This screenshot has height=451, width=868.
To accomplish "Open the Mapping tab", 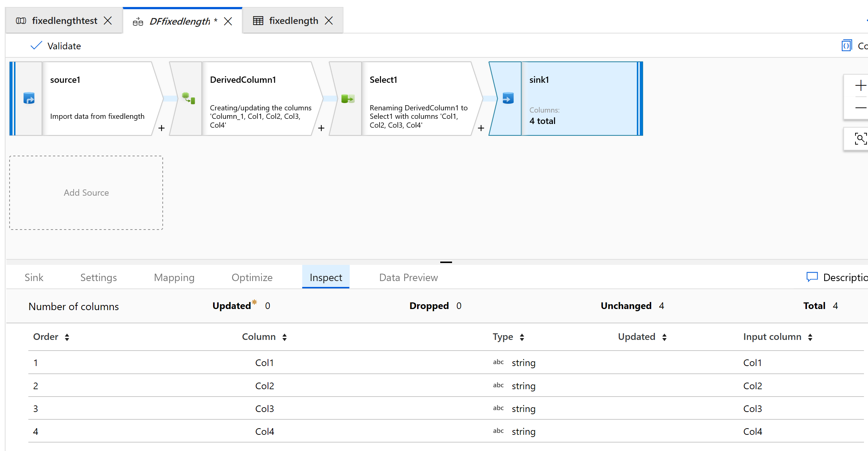I will pos(174,277).
